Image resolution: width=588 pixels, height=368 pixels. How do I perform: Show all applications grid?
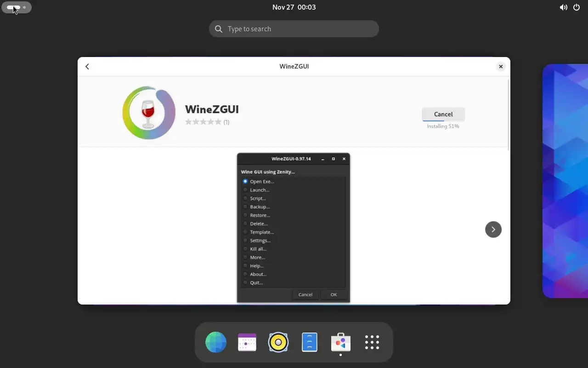pos(372,342)
